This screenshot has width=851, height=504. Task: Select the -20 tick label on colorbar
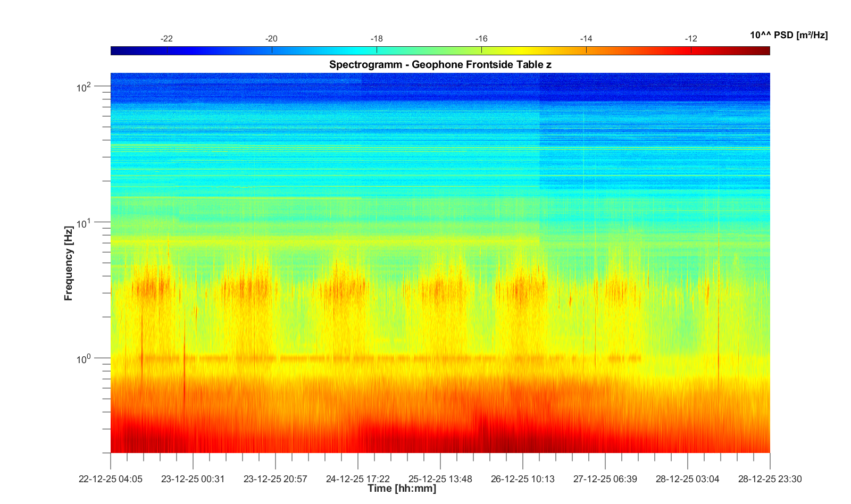[x=271, y=39]
